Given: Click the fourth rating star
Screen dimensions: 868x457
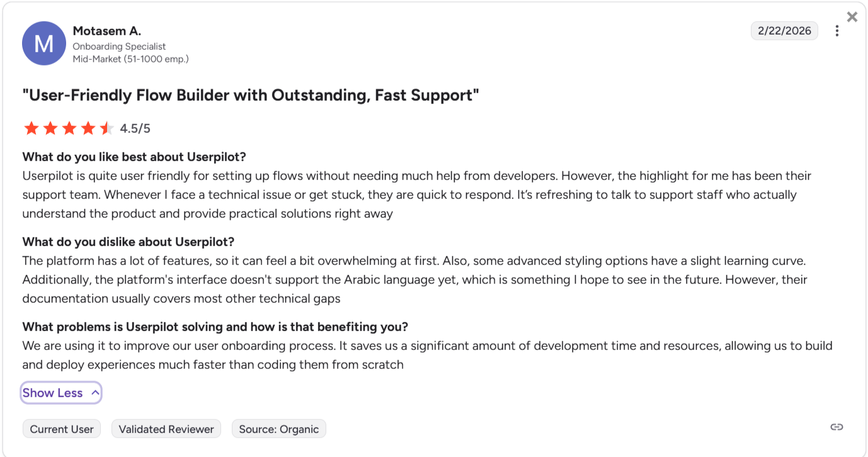Looking at the screenshot, I should pos(88,128).
